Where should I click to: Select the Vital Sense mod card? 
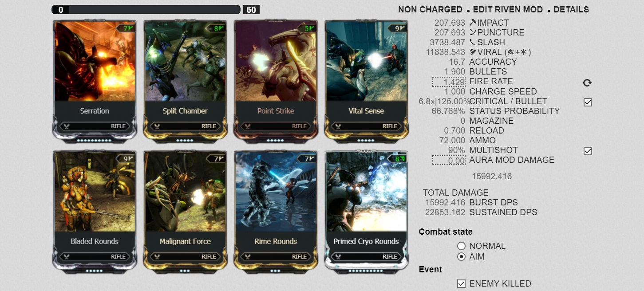(366, 81)
